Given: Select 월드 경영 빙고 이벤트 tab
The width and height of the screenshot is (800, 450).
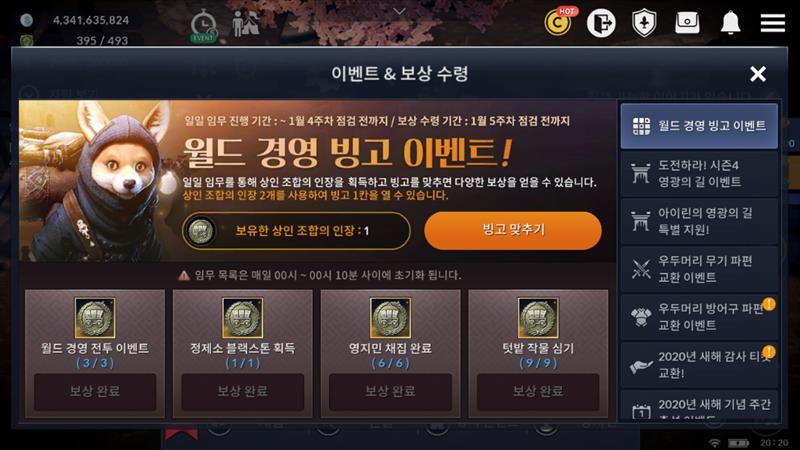Looking at the screenshot, I should click(x=699, y=126).
